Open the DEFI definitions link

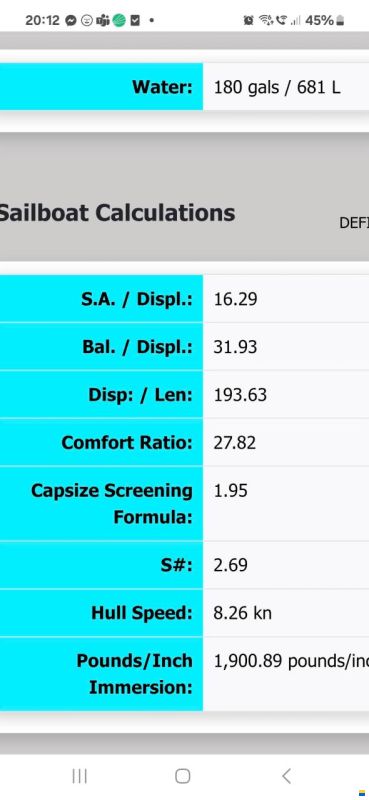[354, 222]
